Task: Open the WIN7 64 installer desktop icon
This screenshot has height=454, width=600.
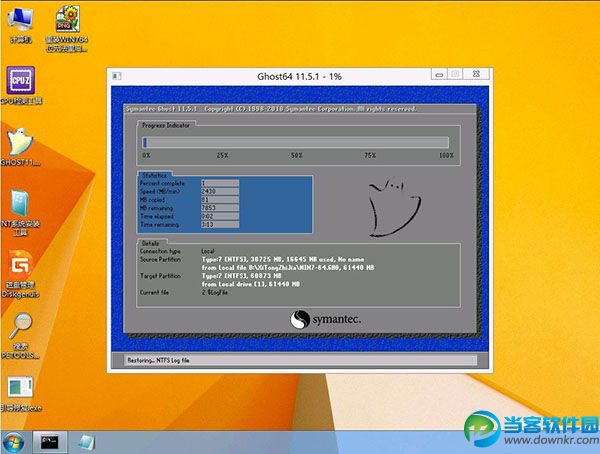Action: [x=67, y=28]
